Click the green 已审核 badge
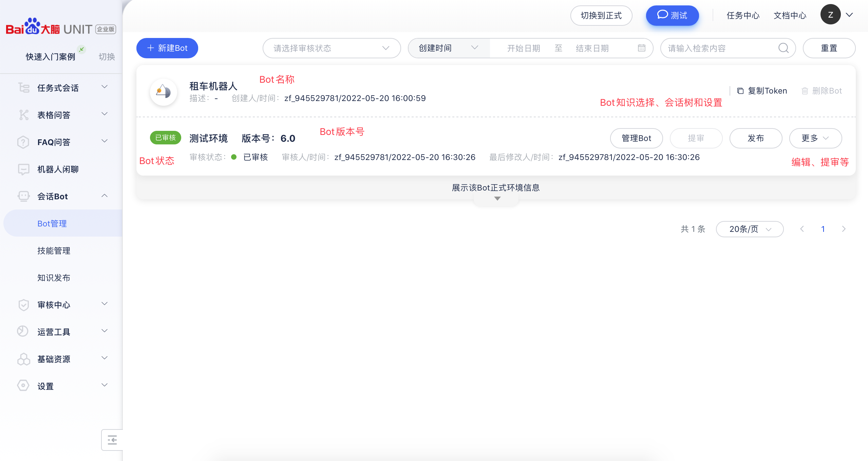Viewport: 868px width, 461px height. click(165, 138)
